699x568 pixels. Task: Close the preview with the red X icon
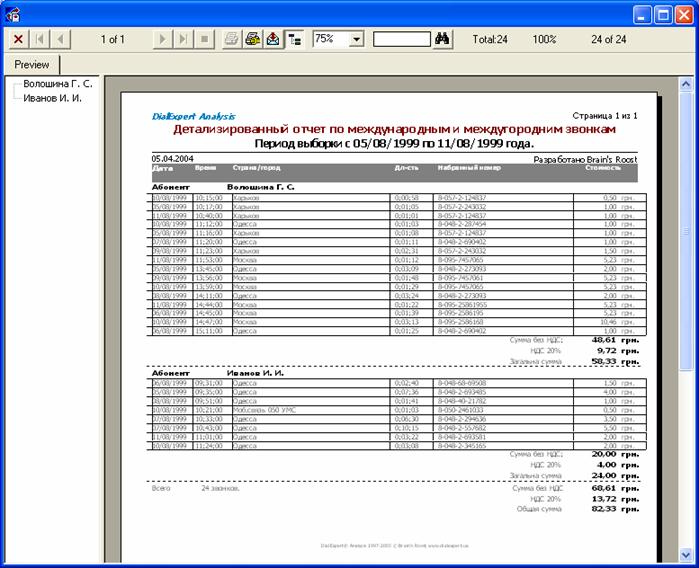tap(18, 39)
